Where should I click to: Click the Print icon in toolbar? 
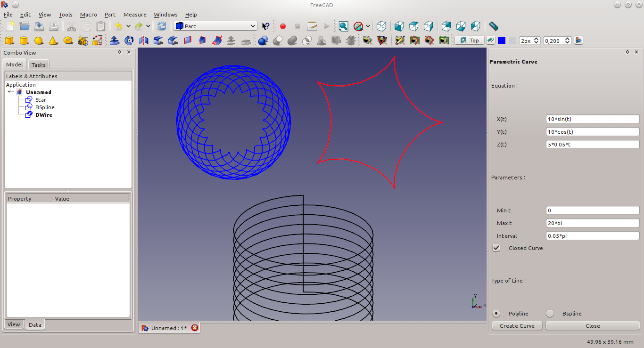click(54, 26)
